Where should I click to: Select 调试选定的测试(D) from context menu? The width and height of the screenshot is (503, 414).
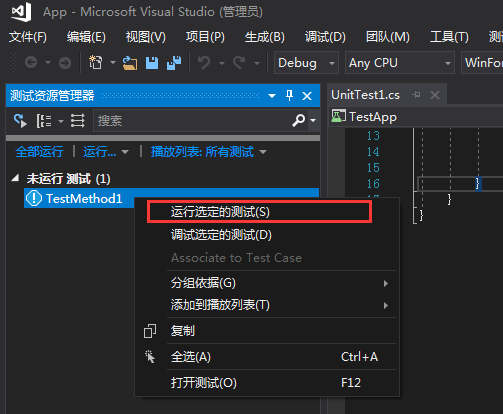(221, 235)
